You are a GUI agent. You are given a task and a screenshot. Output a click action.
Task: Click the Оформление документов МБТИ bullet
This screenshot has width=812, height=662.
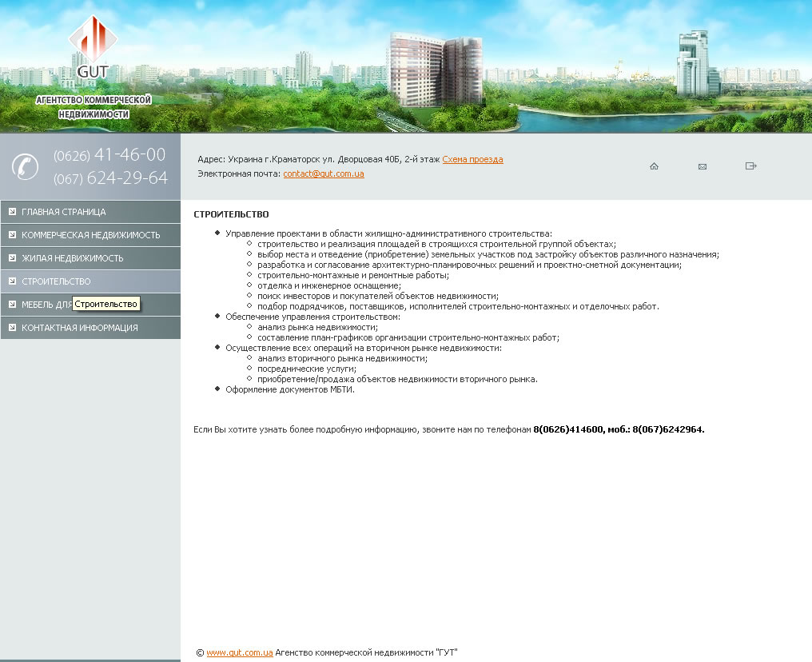pos(290,389)
